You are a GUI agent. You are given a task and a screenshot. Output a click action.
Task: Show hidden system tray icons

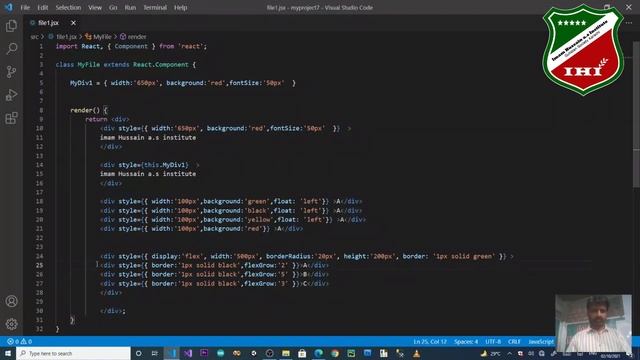pos(509,353)
